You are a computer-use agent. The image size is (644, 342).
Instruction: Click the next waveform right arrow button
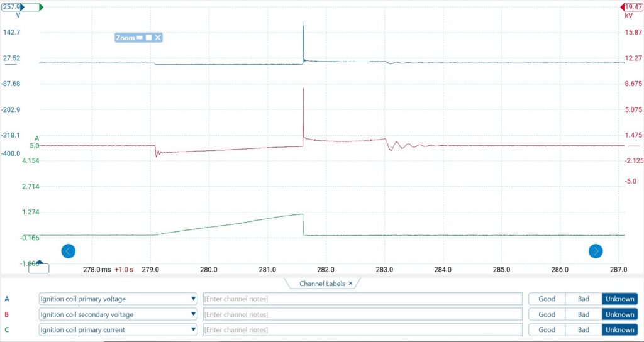595,251
